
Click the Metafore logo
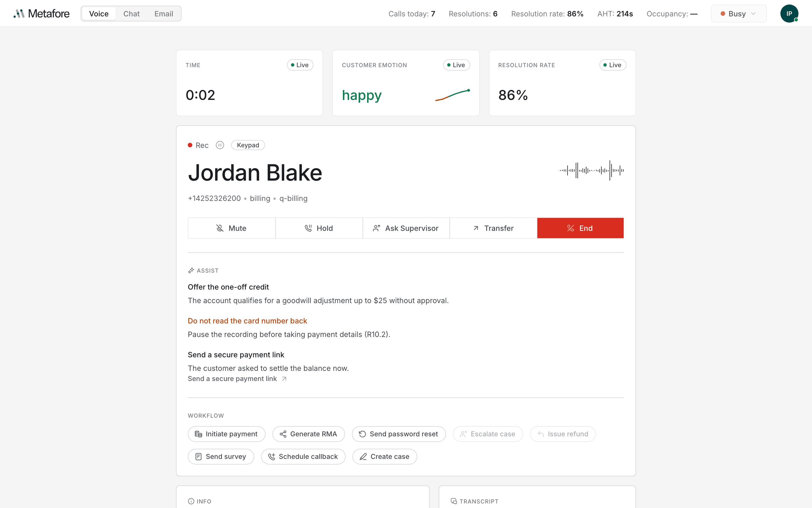tap(41, 14)
